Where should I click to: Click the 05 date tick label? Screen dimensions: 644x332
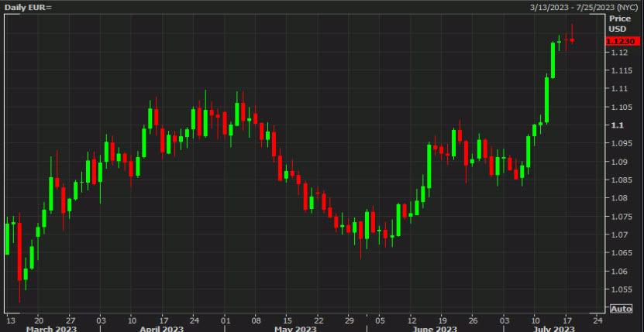381,320
